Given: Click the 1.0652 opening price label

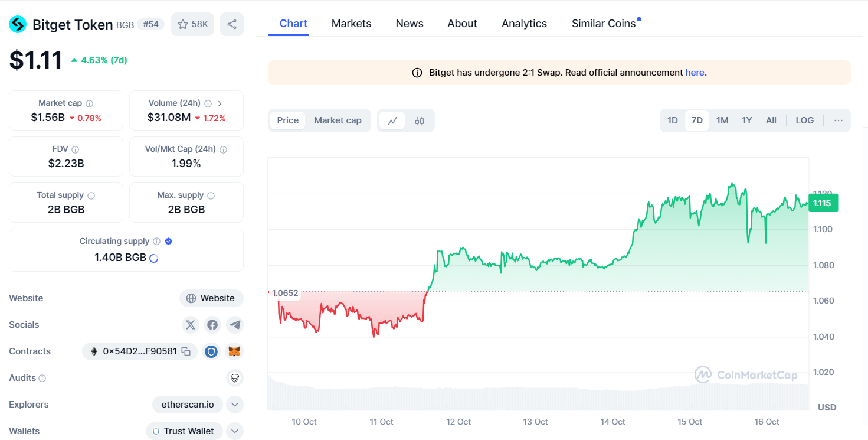Looking at the screenshot, I should [x=284, y=293].
